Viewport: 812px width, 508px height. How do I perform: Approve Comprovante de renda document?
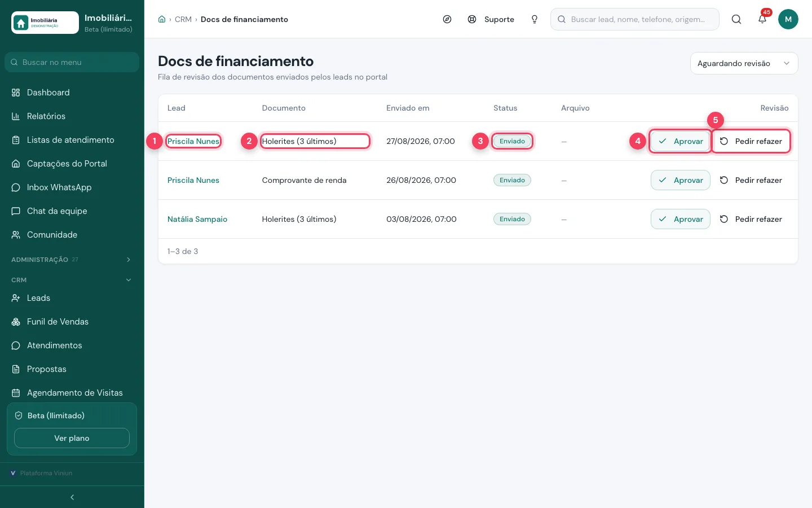pyautogui.click(x=681, y=180)
